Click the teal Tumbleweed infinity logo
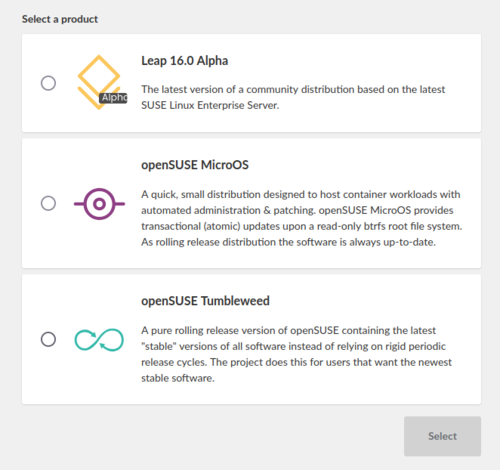The image size is (500, 470). (x=99, y=340)
